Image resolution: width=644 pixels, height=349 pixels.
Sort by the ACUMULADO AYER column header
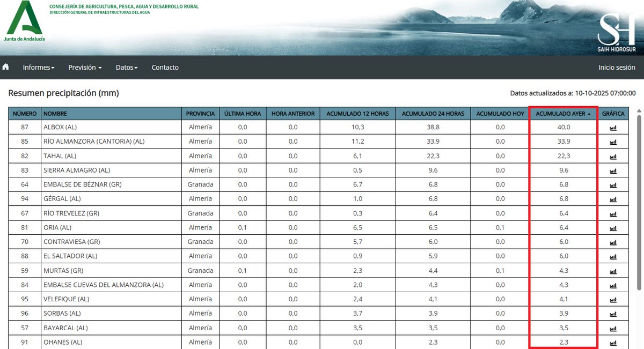click(561, 113)
